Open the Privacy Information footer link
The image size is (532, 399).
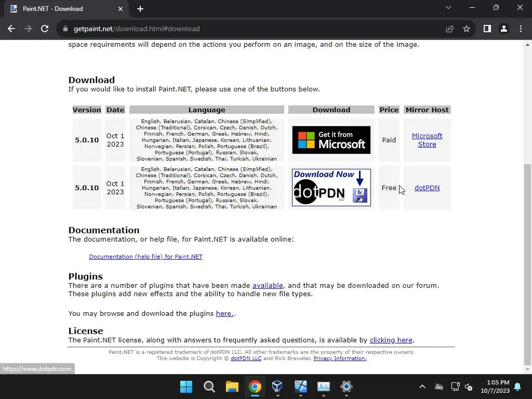340,358
